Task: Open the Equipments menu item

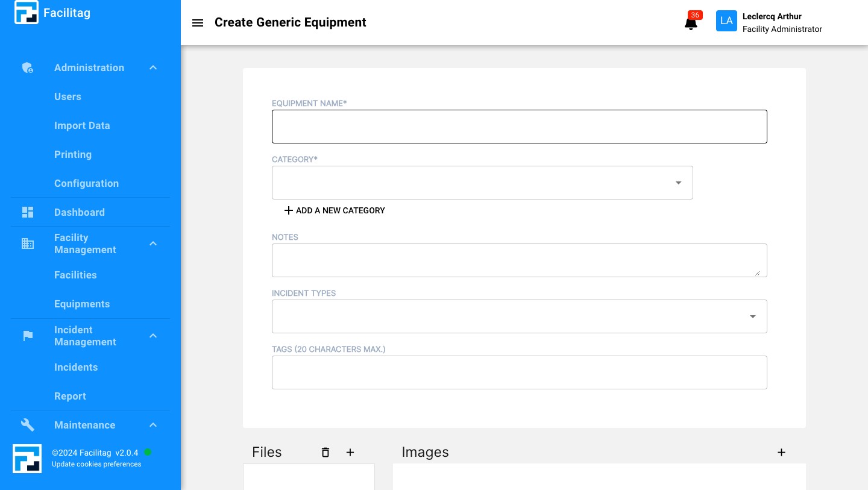Action: [82, 304]
